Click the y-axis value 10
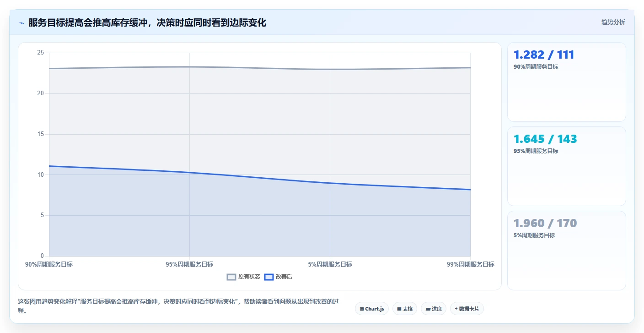Screen dimensions: 644x333 pyautogui.click(x=41, y=175)
